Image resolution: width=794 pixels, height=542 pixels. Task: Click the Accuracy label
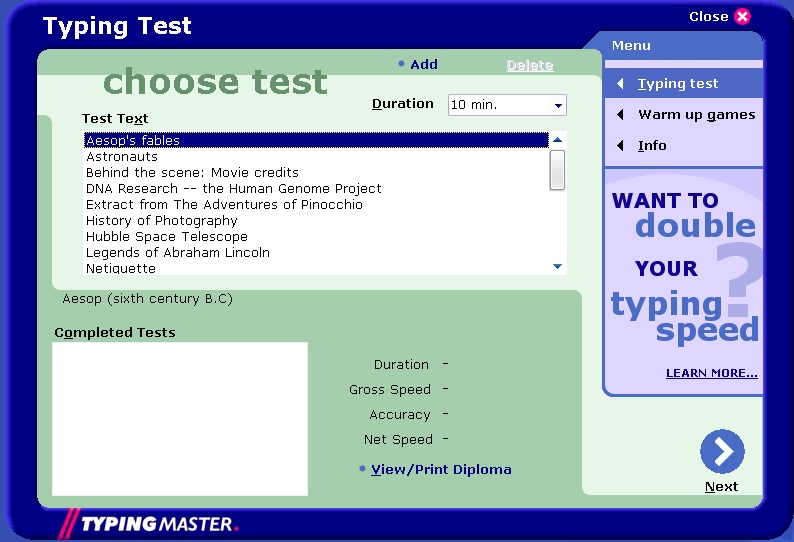[x=400, y=415]
